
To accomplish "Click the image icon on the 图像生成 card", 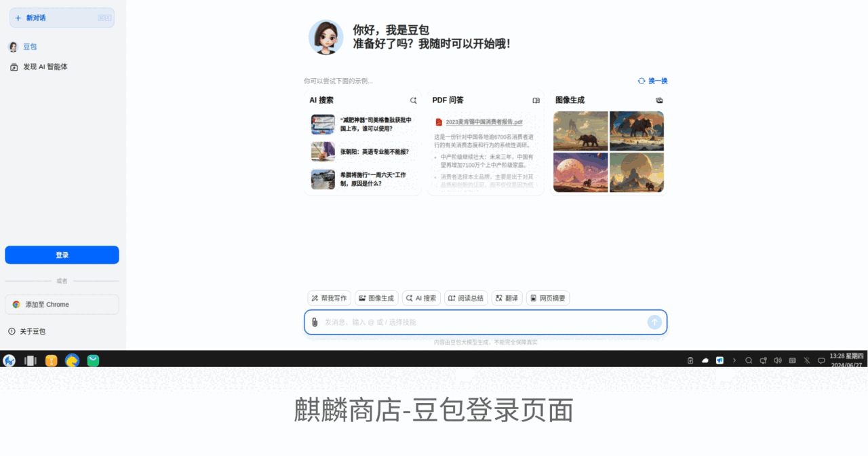I will tap(659, 100).
